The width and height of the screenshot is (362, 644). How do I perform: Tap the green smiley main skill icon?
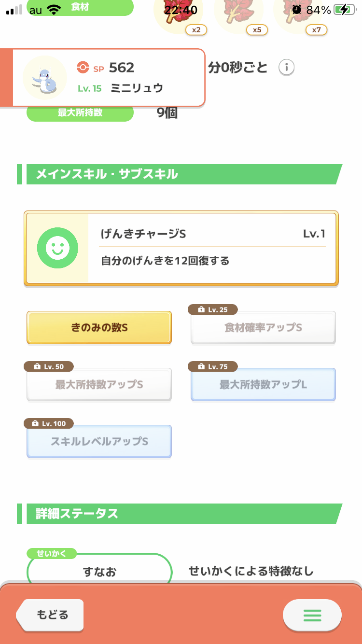pos(57,248)
